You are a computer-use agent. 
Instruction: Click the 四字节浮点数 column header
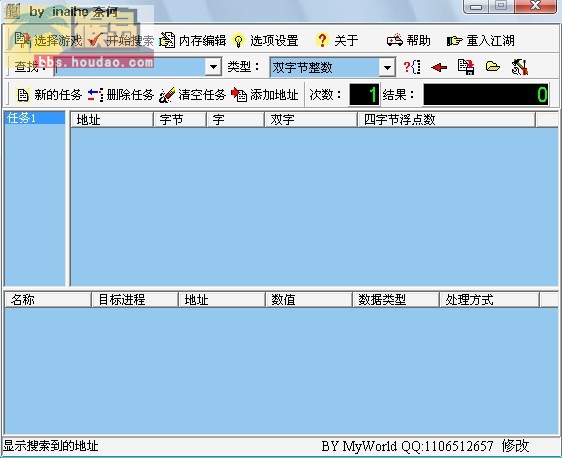tap(447, 120)
